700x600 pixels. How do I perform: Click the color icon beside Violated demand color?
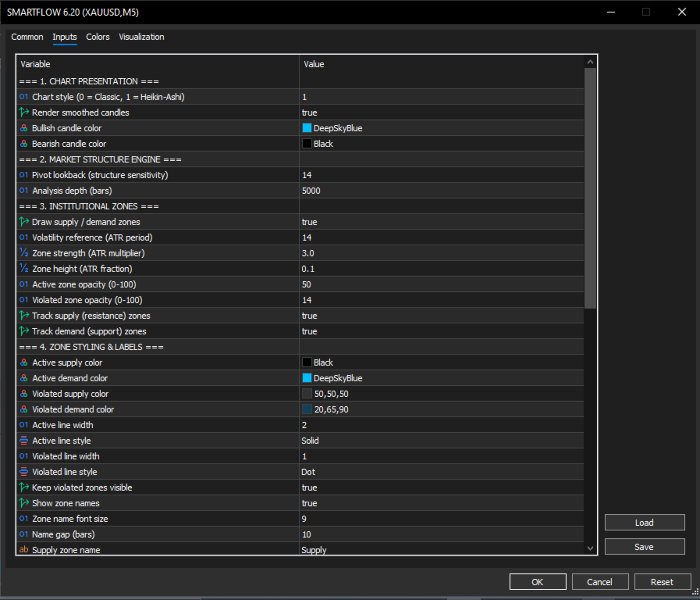pos(24,409)
